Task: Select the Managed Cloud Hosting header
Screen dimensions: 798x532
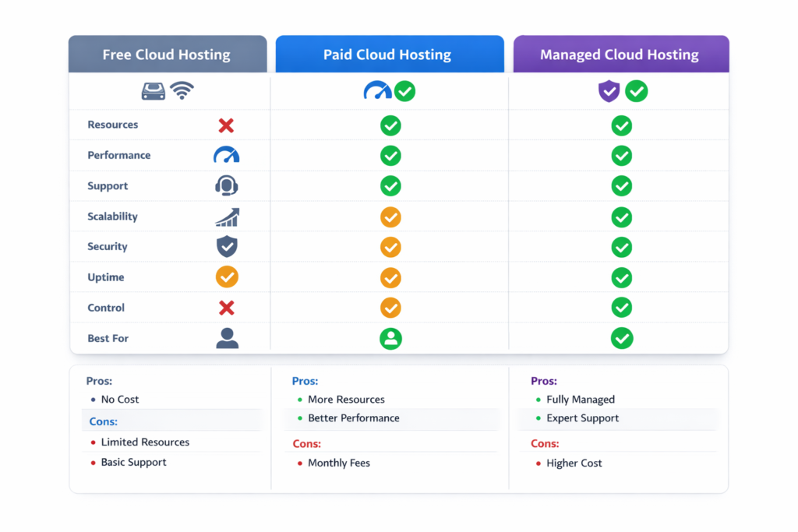Action: [x=621, y=54]
